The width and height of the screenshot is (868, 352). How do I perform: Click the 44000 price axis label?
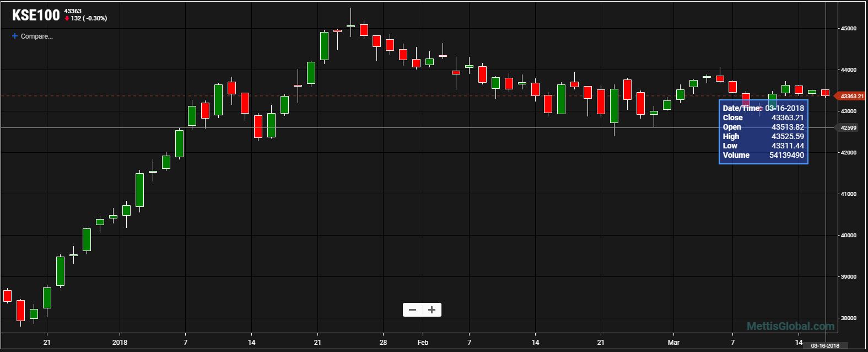point(849,70)
